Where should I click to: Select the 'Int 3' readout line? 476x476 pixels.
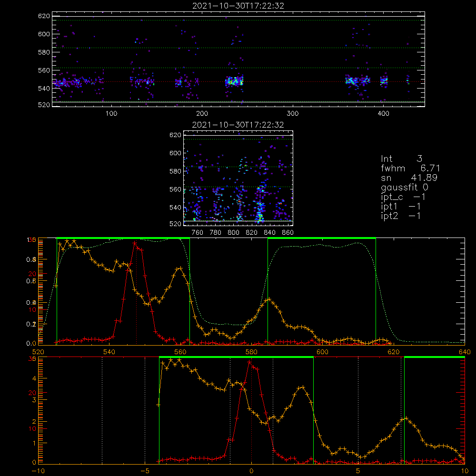401,159
